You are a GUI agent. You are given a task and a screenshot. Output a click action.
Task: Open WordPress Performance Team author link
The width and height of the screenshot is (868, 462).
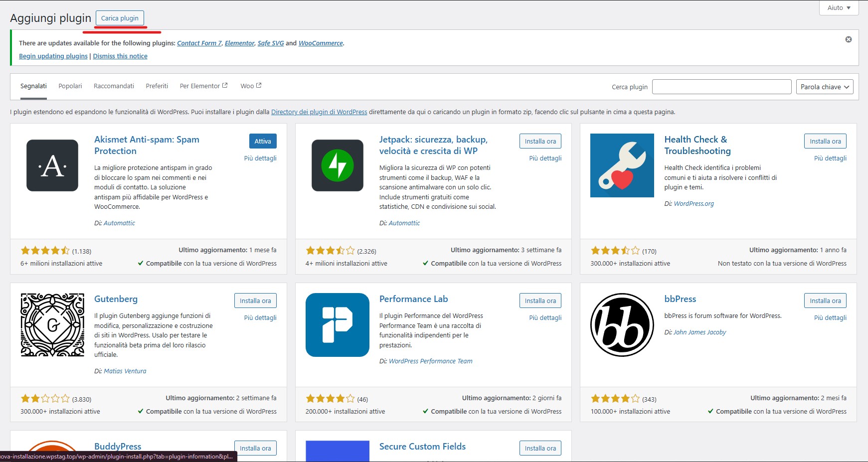click(430, 361)
